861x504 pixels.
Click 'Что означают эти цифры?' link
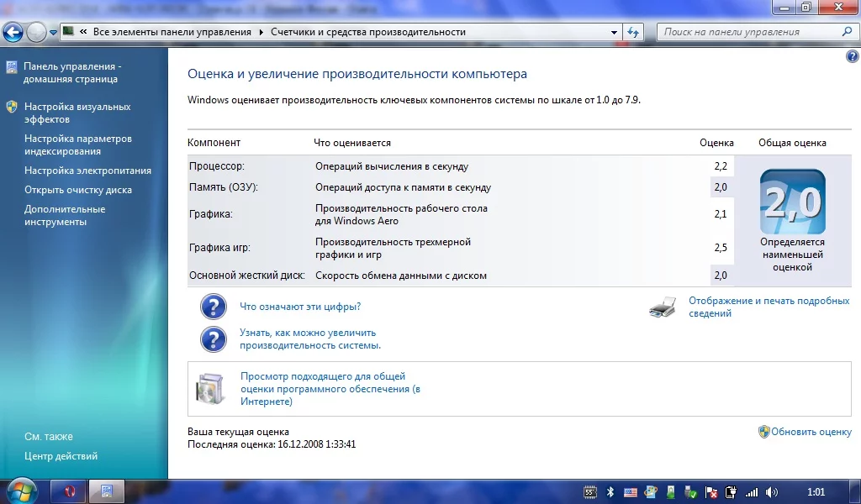pyautogui.click(x=300, y=307)
